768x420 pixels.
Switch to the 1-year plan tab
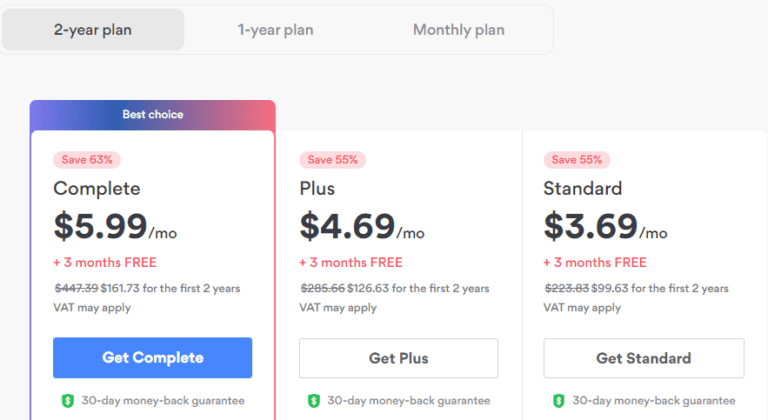pos(275,30)
